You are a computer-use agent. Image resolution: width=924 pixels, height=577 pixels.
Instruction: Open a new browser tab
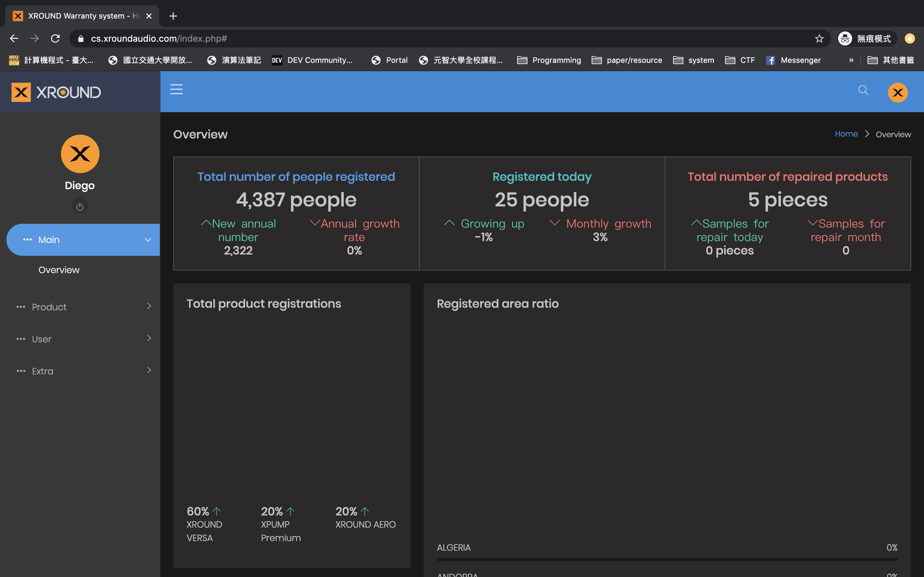[173, 16]
